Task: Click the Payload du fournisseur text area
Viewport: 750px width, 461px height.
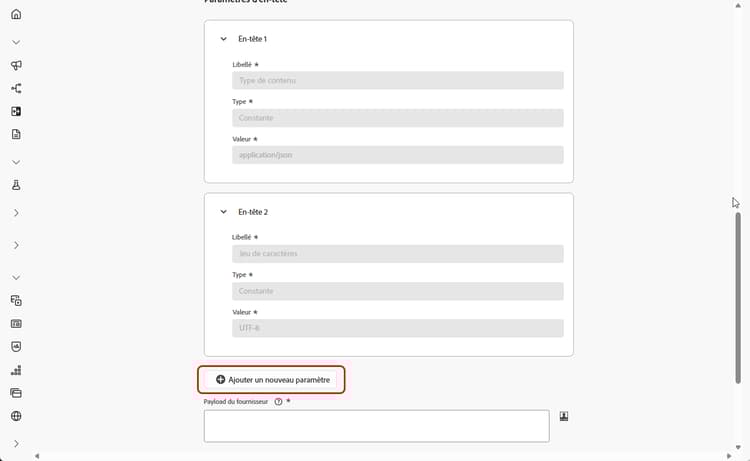Action: click(376, 425)
